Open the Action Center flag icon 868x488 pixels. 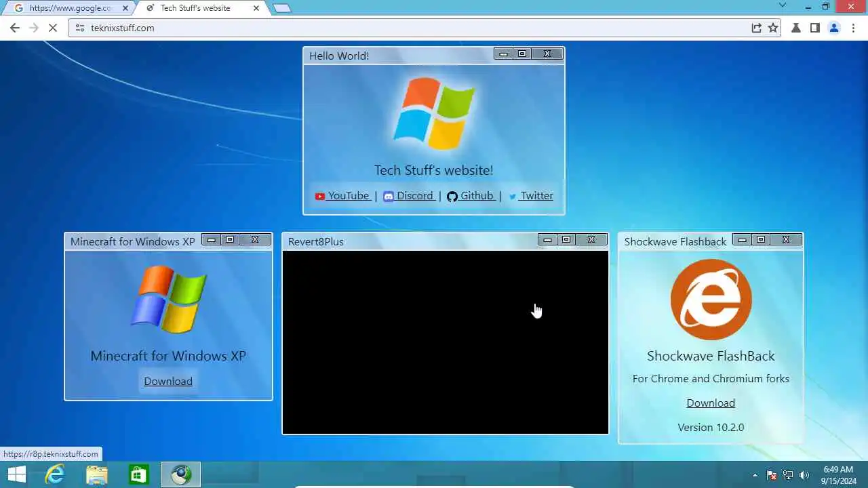pyautogui.click(x=771, y=475)
